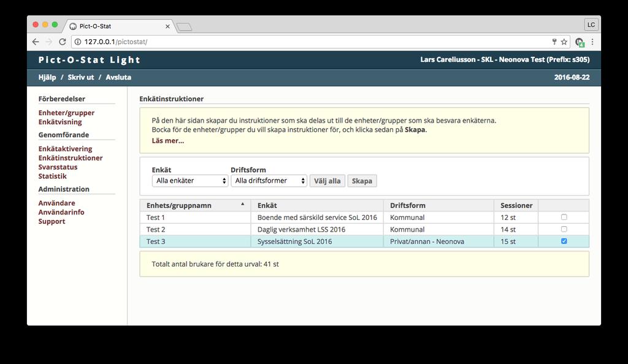Image resolution: width=628 pixels, height=364 pixels.
Task: Click the Totalt antal brukare summary text
Action: tap(215, 264)
